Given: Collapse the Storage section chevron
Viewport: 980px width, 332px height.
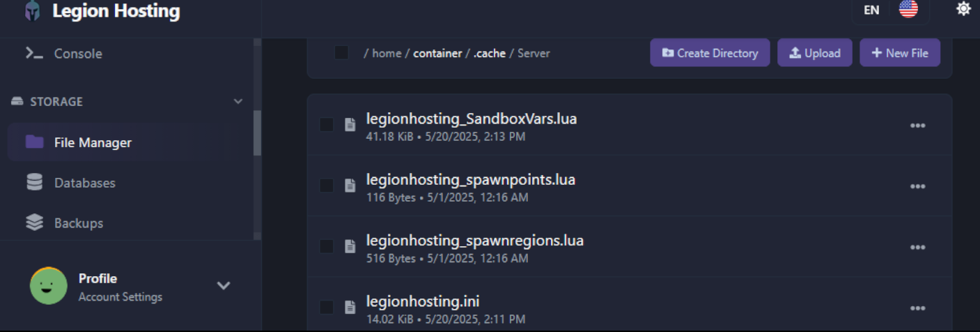Looking at the screenshot, I should [x=238, y=101].
